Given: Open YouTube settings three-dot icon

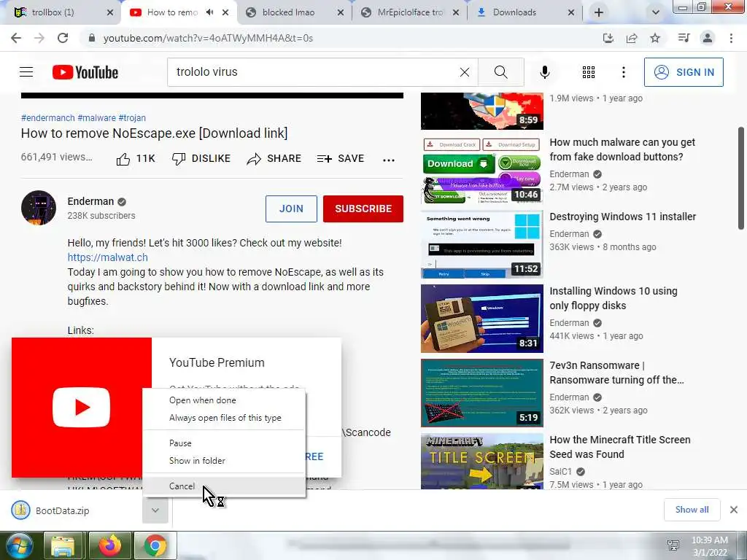Looking at the screenshot, I should 623,72.
